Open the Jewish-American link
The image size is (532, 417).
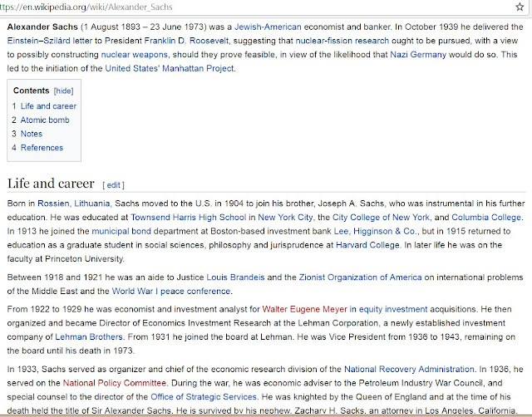(x=268, y=27)
